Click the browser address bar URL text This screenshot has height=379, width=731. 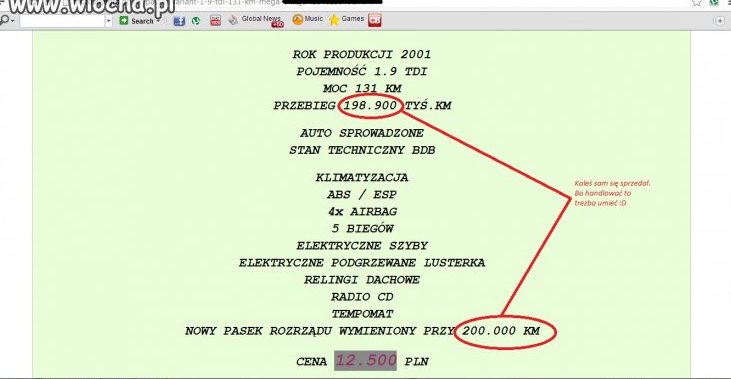tap(228, 3)
